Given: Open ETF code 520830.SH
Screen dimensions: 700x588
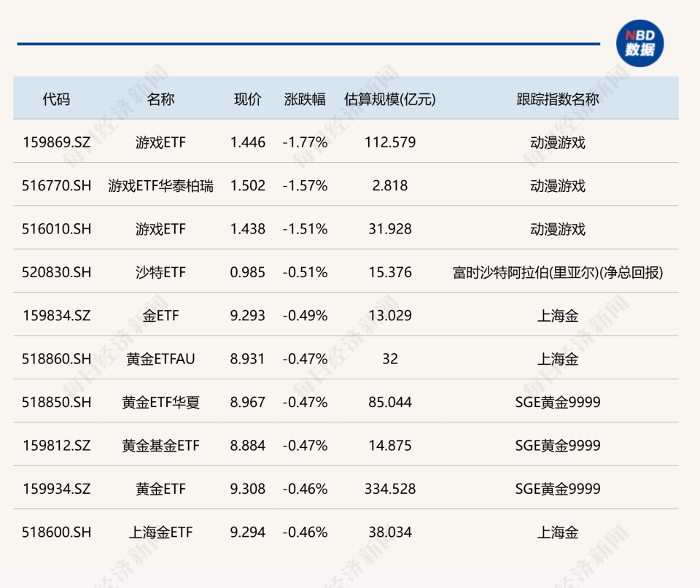Looking at the screenshot, I should pyautogui.click(x=57, y=272).
